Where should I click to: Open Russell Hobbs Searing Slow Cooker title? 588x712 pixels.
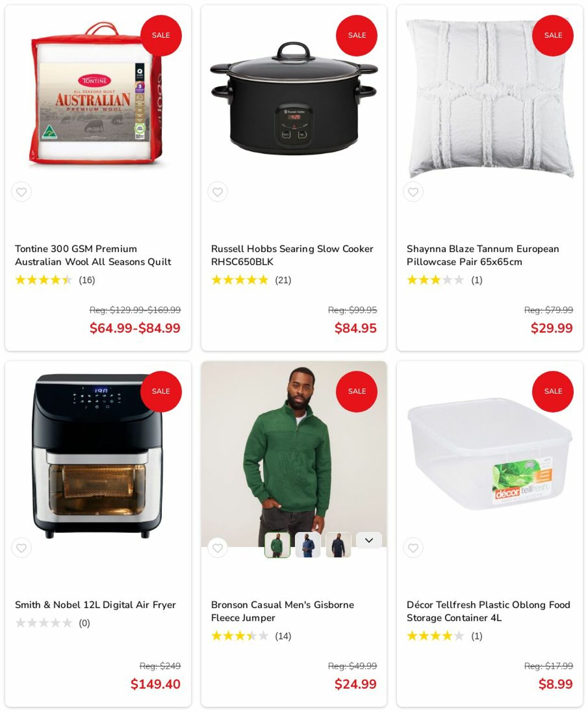[x=292, y=255]
